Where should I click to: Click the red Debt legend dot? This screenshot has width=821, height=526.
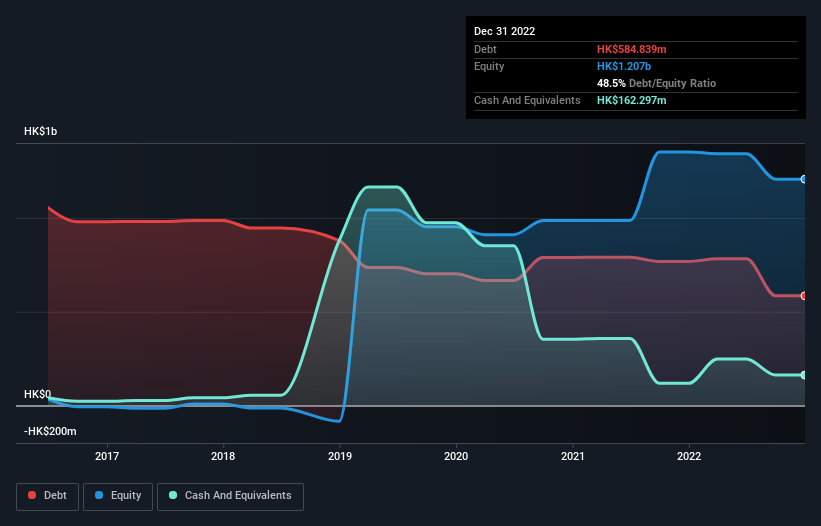click(x=32, y=495)
